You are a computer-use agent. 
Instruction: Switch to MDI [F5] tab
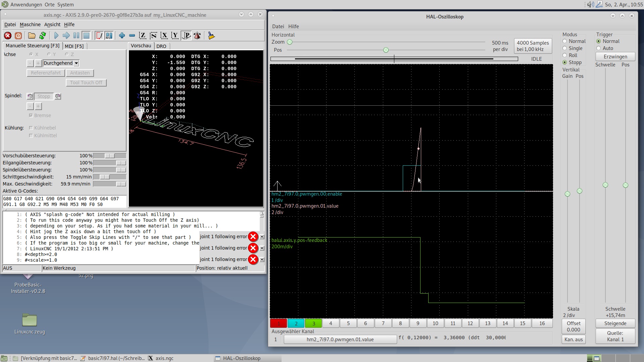pos(74,46)
